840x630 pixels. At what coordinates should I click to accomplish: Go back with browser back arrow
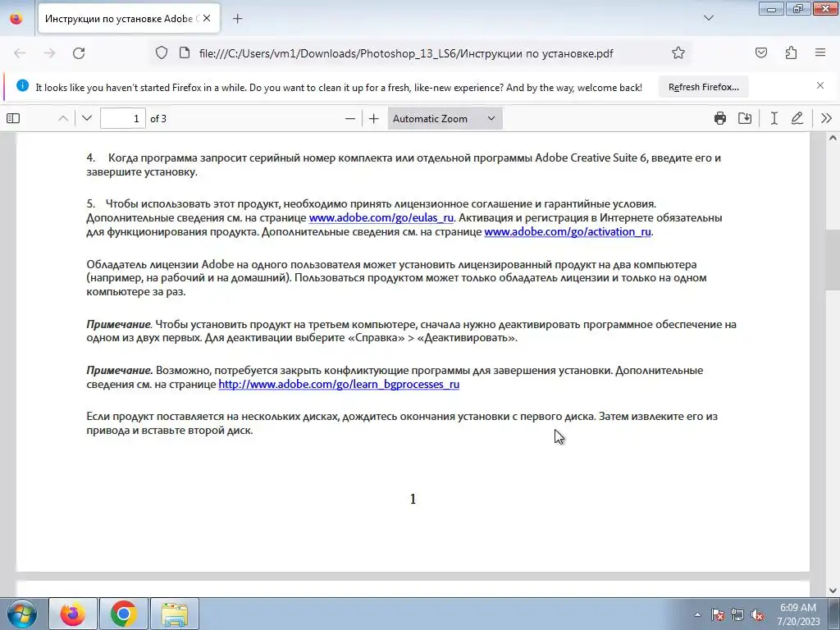[x=20, y=53]
